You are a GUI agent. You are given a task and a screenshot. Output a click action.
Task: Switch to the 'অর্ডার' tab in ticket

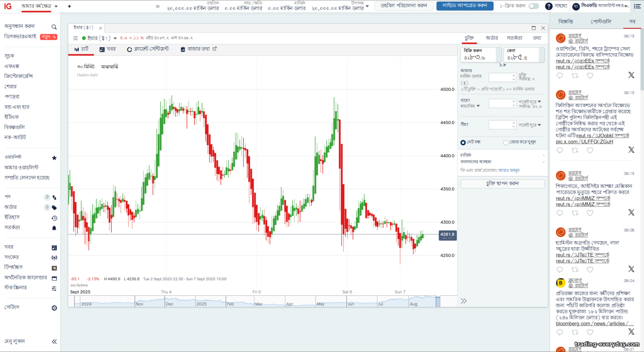[492, 38]
